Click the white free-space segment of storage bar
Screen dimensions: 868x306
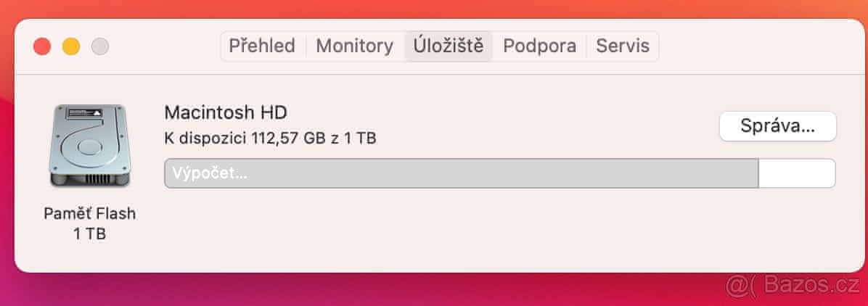(x=797, y=174)
